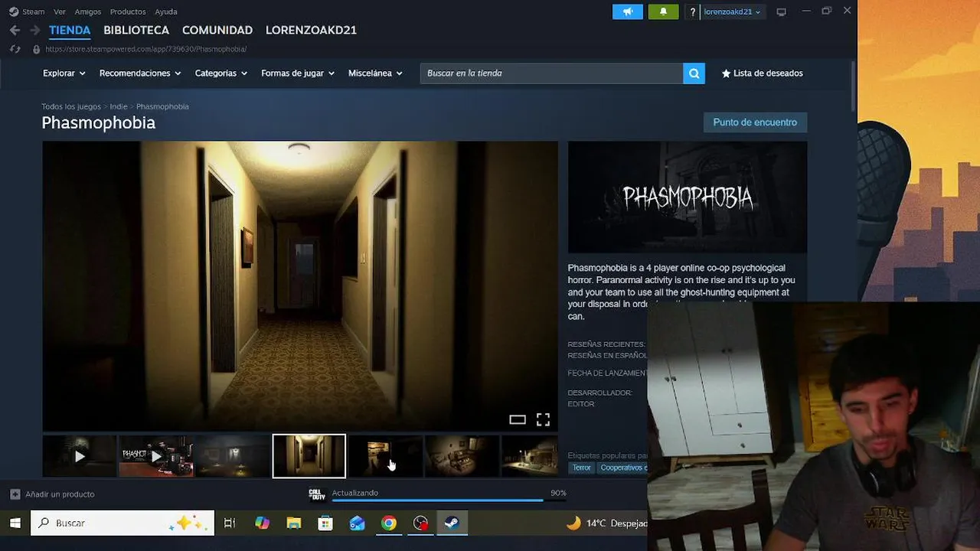Image resolution: width=980 pixels, height=551 pixels.
Task: Select highlighted hallway screenshot thumbnail
Action: click(309, 456)
